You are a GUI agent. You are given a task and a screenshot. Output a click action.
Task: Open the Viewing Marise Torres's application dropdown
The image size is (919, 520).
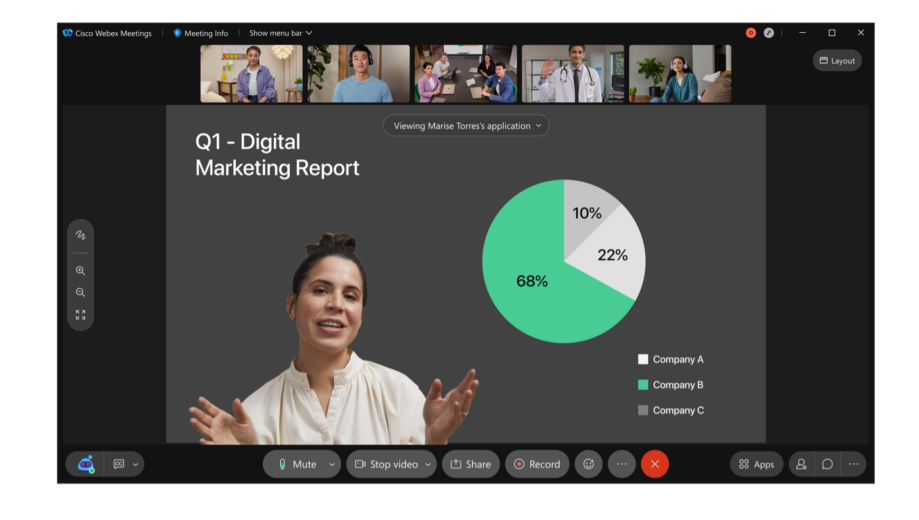[466, 126]
